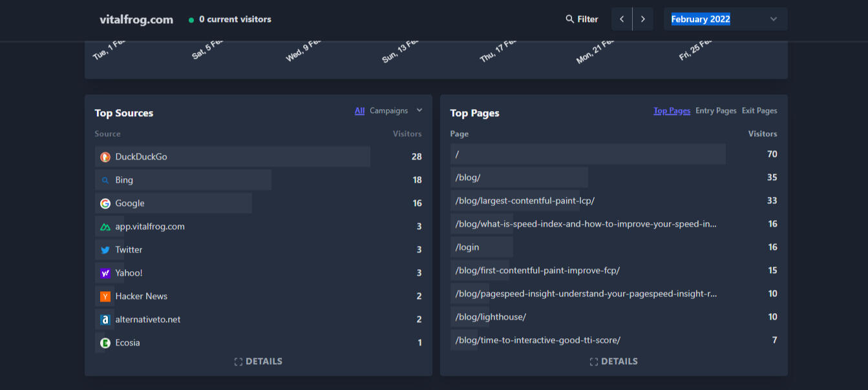Click the DuckDuckGo source icon
The height and width of the screenshot is (390, 868).
point(105,157)
